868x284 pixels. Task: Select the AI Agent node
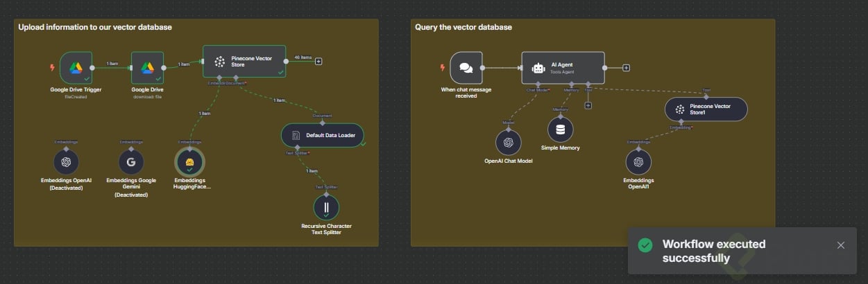tap(563, 67)
